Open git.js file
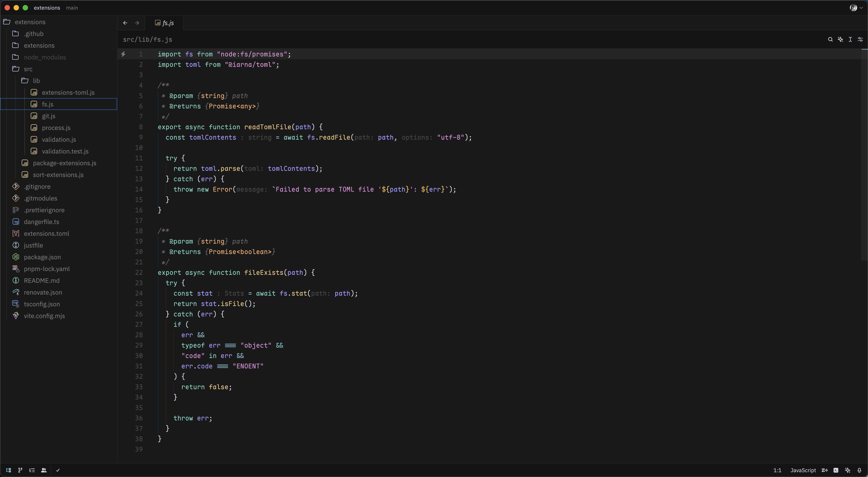The width and height of the screenshot is (868, 477). tap(59, 116)
